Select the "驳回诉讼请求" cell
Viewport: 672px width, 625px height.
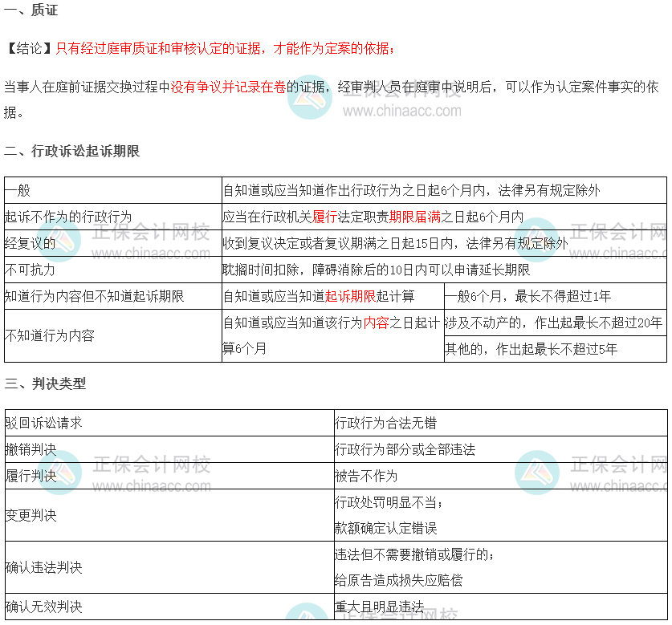click(43, 423)
